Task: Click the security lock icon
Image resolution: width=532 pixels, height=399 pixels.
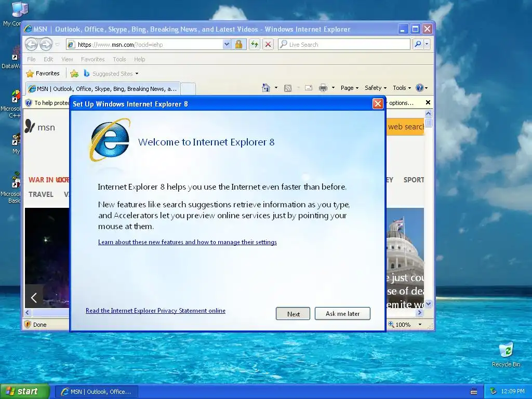Action: pos(238,45)
